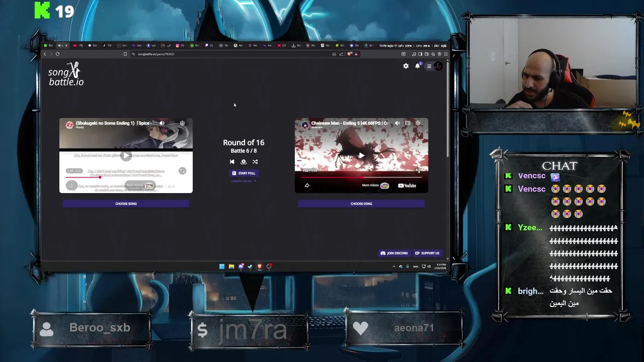Share the Chainsaw Man video
The image size is (644, 362).
click(x=307, y=186)
